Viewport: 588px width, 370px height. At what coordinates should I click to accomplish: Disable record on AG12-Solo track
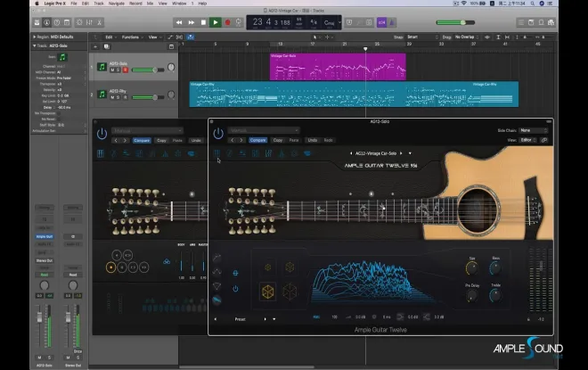pos(126,70)
